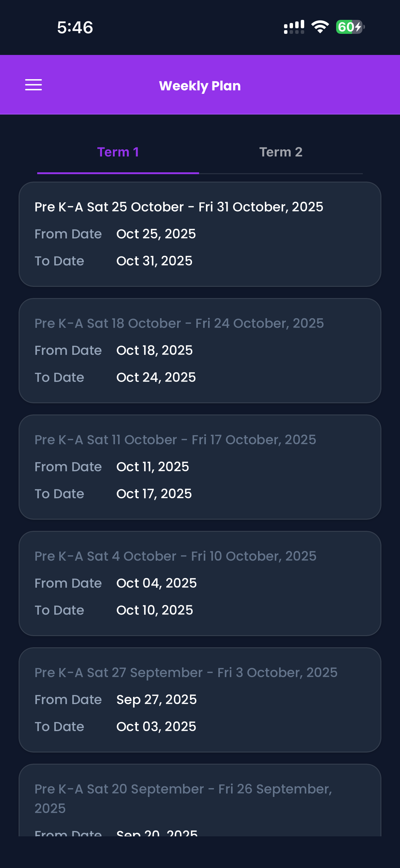Tap the Oct 18, 2025 From Date value
The height and width of the screenshot is (868, 400).
(154, 350)
